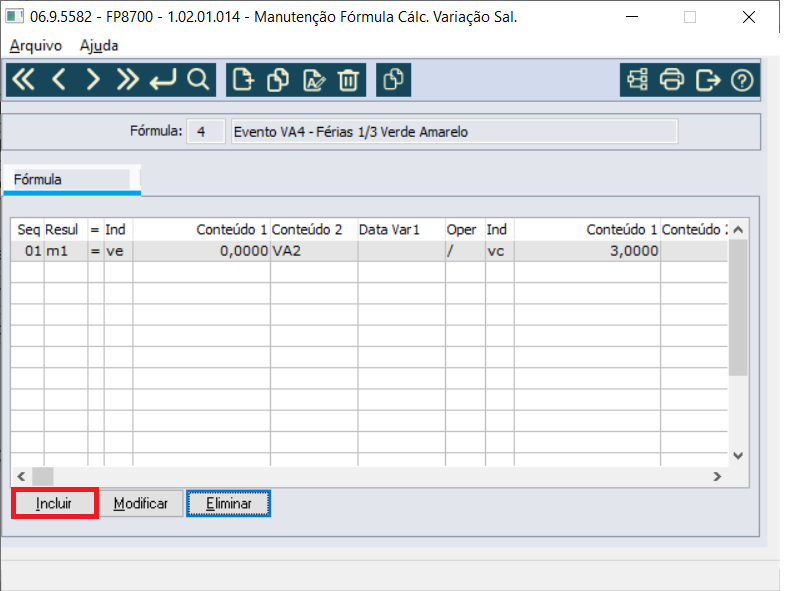
Task: Click the formula description field Evento VA4
Action: click(x=454, y=132)
